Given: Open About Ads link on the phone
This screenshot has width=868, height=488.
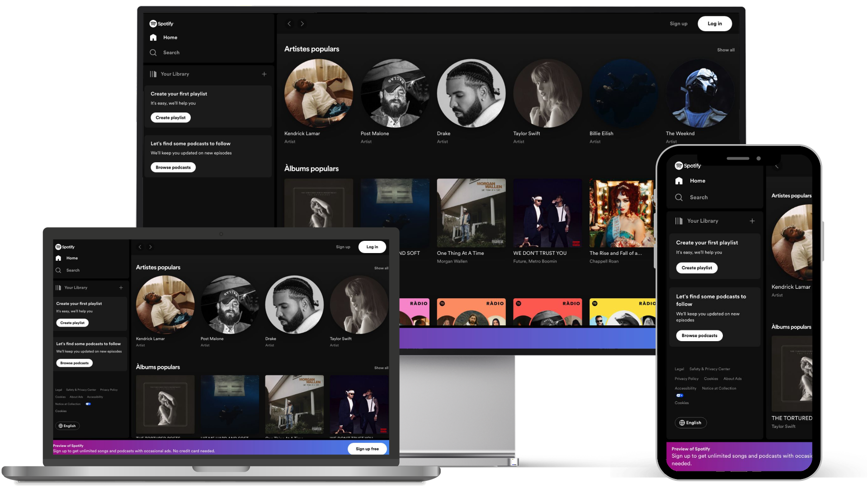Looking at the screenshot, I should click(x=732, y=379).
